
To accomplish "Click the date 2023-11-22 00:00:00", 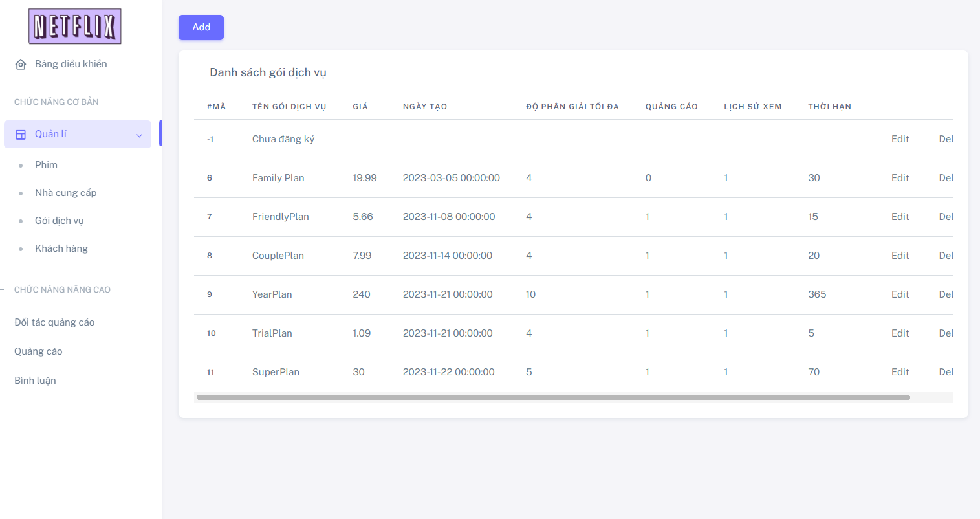I will coord(449,372).
